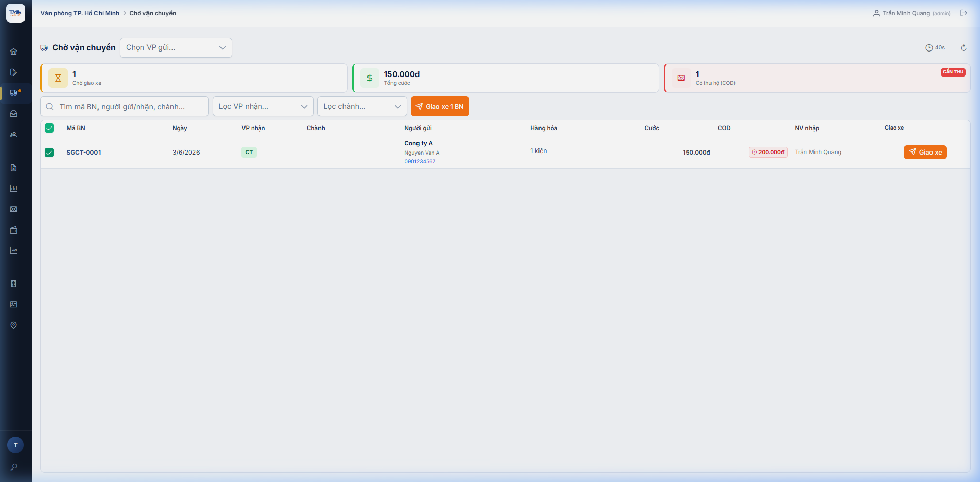Click the Nguyen Van A contact name
Viewport: 980px width, 482px height.
click(422, 153)
